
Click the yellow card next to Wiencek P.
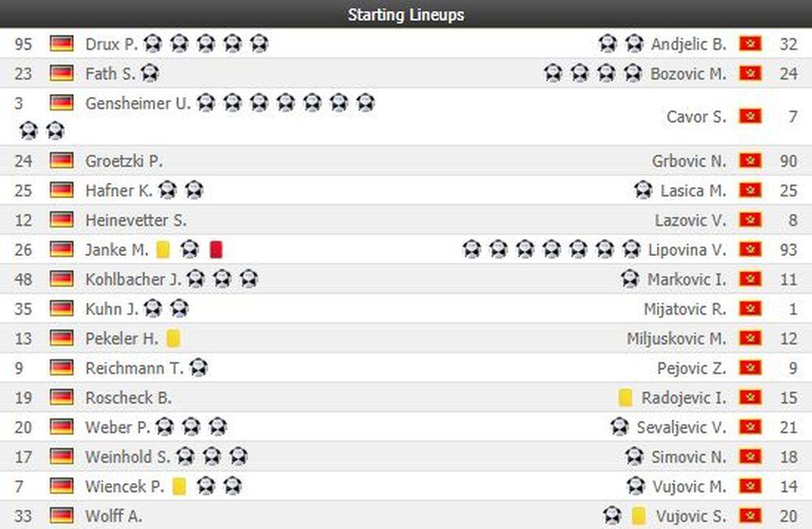[x=179, y=486]
